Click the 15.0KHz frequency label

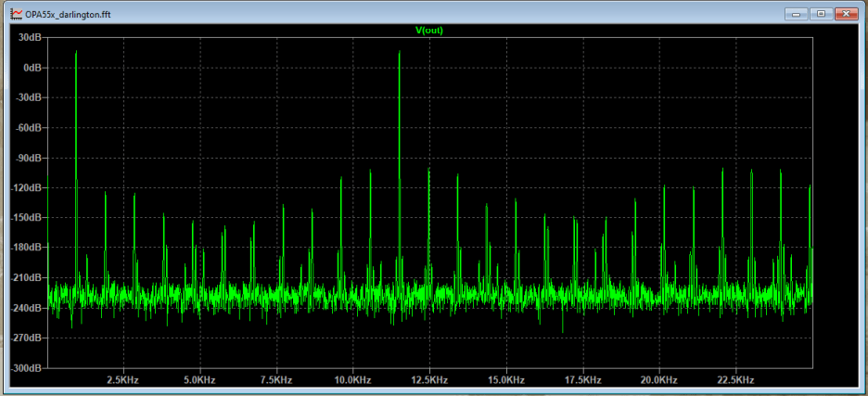pyautogui.click(x=506, y=380)
